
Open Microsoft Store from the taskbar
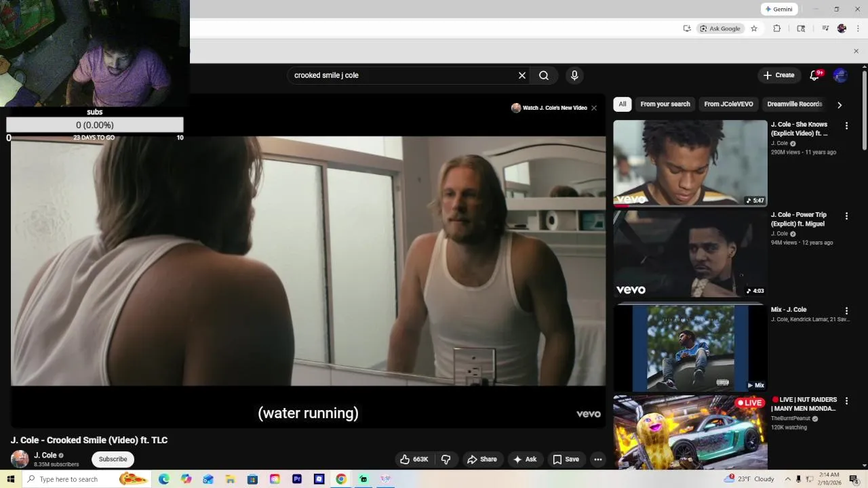coord(252,479)
